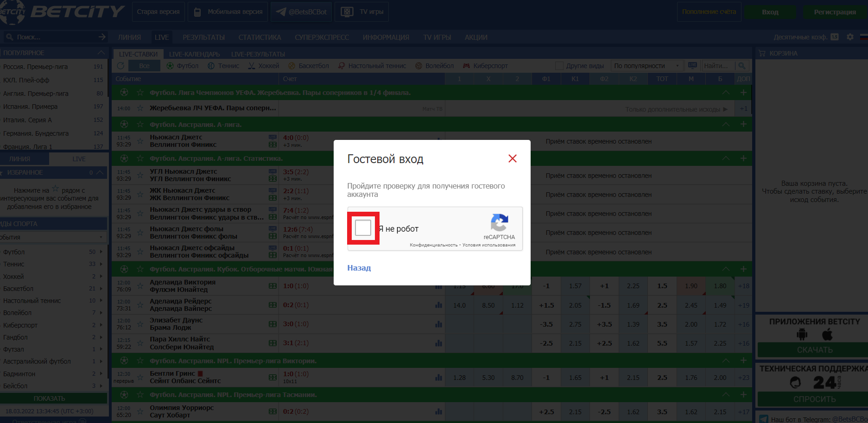Click the ПОКАЗАТЬ button

pos(53,398)
